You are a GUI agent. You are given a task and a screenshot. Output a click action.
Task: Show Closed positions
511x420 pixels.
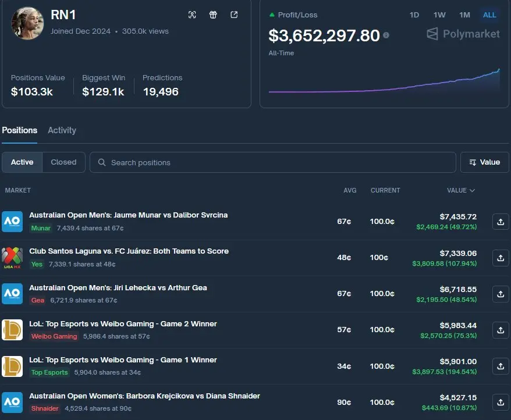pyautogui.click(x=63, y=162)
